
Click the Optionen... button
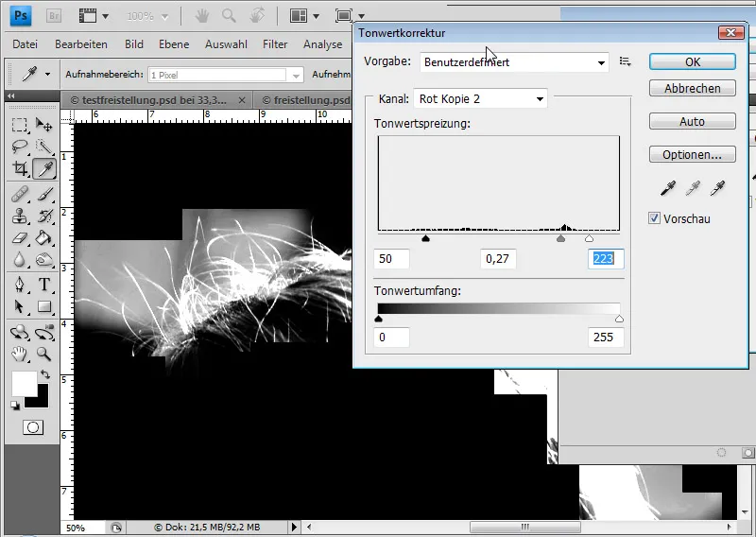click(x=693, y=155)
